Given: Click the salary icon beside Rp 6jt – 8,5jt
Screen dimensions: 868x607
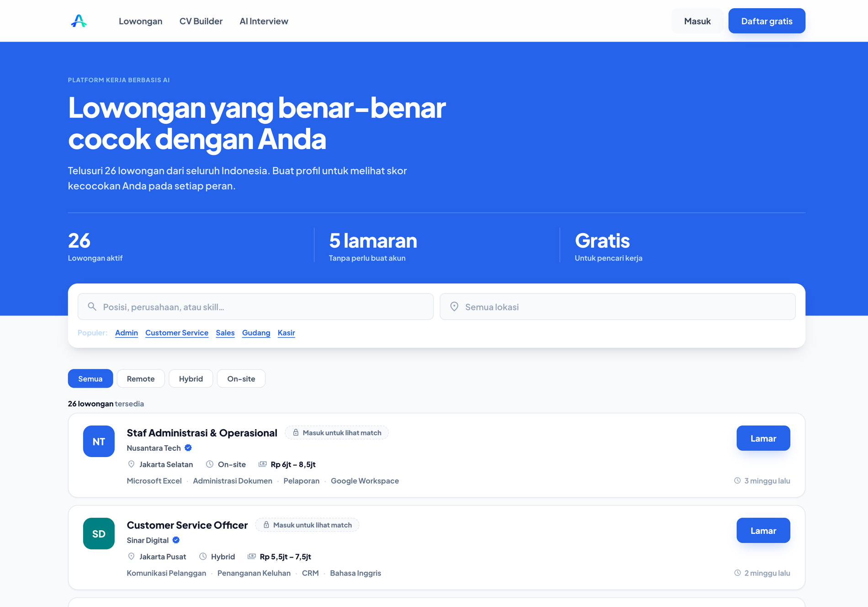Looking at the screenshot, I should pyautogui.click(x=263, y=464).
